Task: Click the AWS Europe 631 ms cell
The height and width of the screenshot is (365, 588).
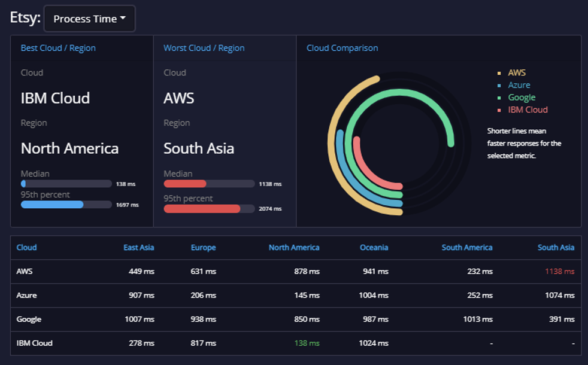Action: tap(203, 271)
